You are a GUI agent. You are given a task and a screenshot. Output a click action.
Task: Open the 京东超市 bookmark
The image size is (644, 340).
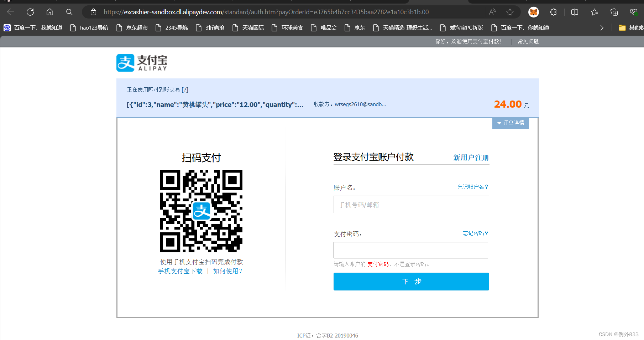(132, 27)
